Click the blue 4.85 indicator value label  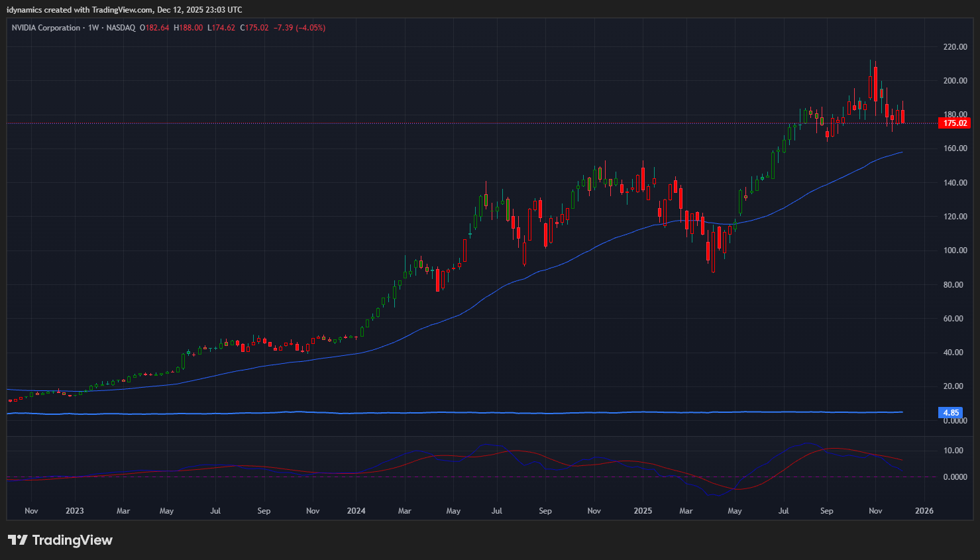point(951,413)
